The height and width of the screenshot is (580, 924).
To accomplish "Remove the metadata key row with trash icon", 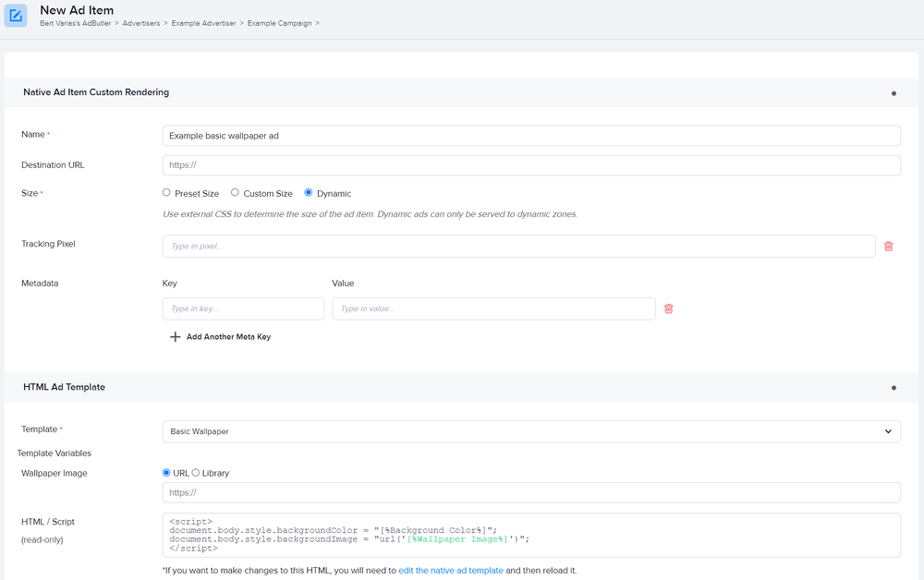I will tap(669, 308).
